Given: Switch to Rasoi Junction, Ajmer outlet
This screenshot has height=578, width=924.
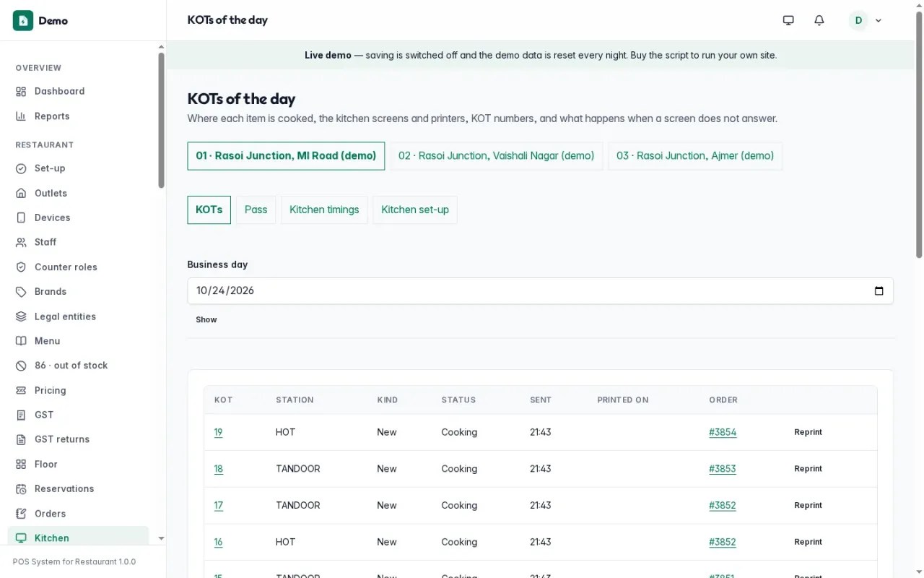Looking at the screenshot, I should [x=695, y=156].
